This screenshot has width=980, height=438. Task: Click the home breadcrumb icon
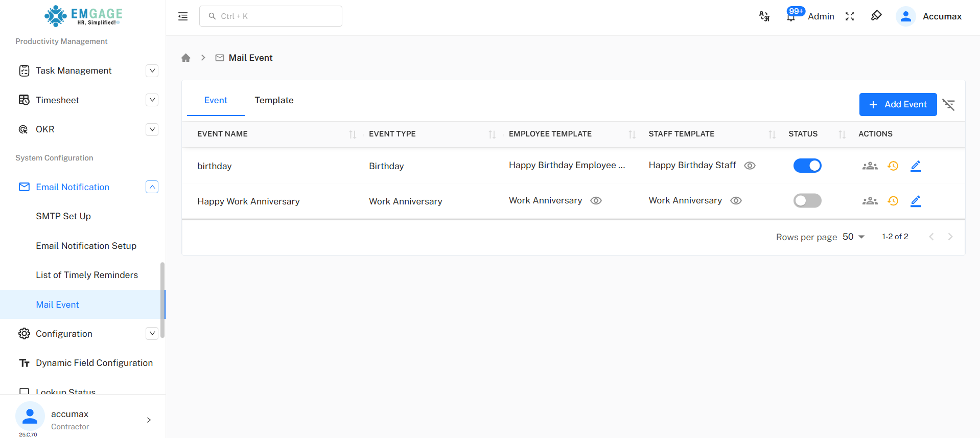coord(186,58)
